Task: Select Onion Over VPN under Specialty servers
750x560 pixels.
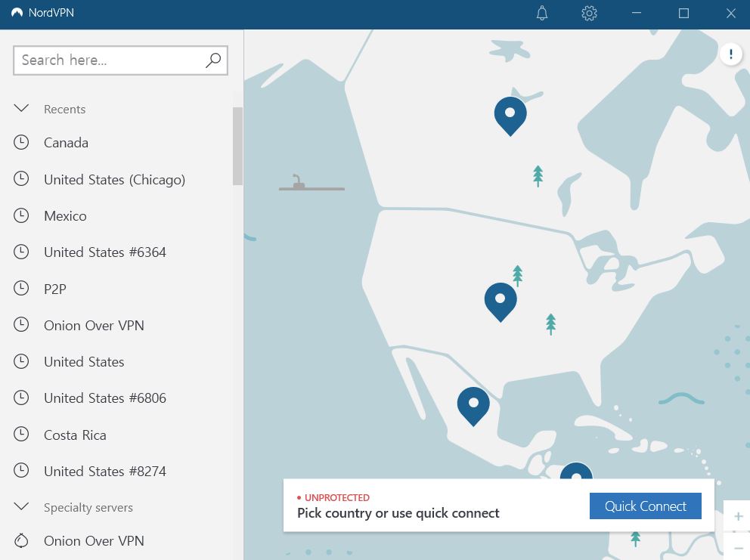Action: coord(94,540)
